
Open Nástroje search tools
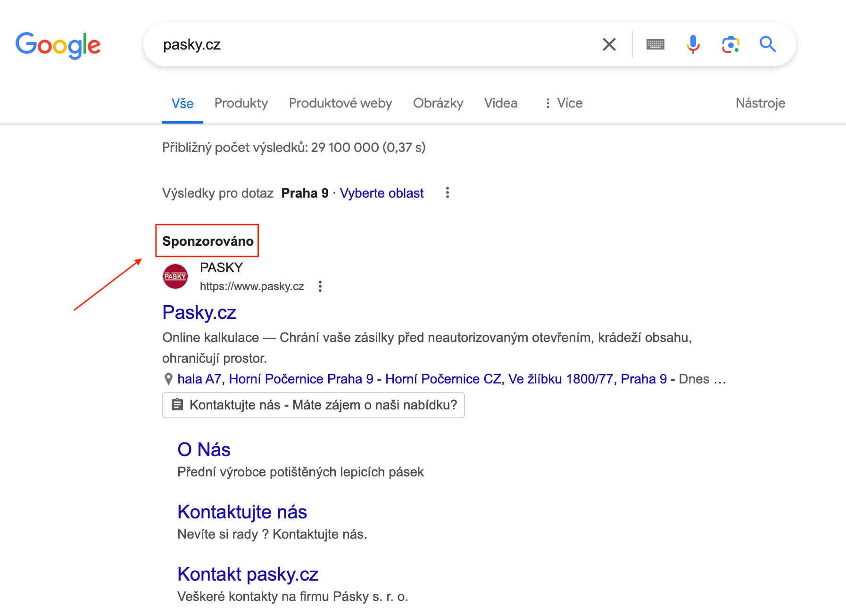760,103
